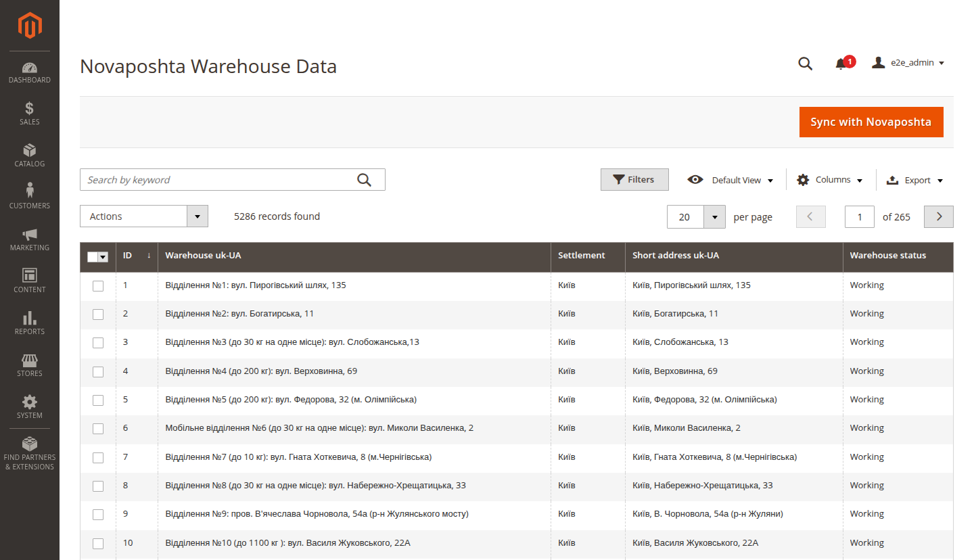Expand the Default View dropdown
This screenshot has height=560, width=974.
click(x=731, y=180)
